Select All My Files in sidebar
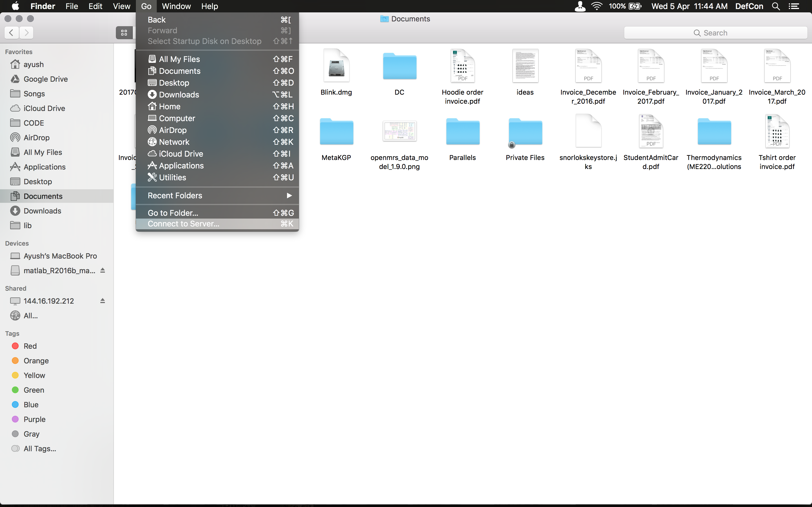Screen dimensions: 812x507 pos(42,152)
